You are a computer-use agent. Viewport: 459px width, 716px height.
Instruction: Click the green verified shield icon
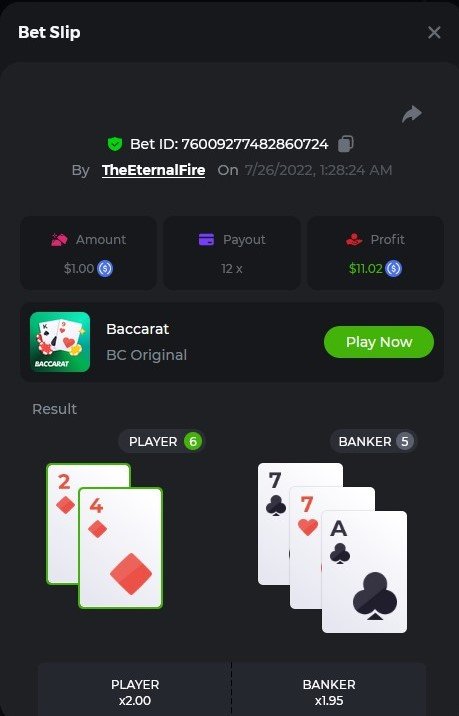[x=115, y=144]
